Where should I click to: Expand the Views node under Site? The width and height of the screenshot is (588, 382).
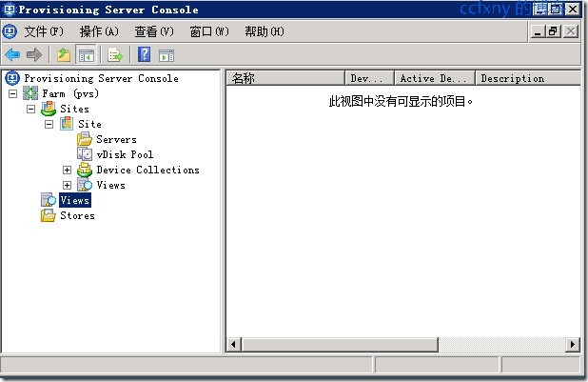68,185
